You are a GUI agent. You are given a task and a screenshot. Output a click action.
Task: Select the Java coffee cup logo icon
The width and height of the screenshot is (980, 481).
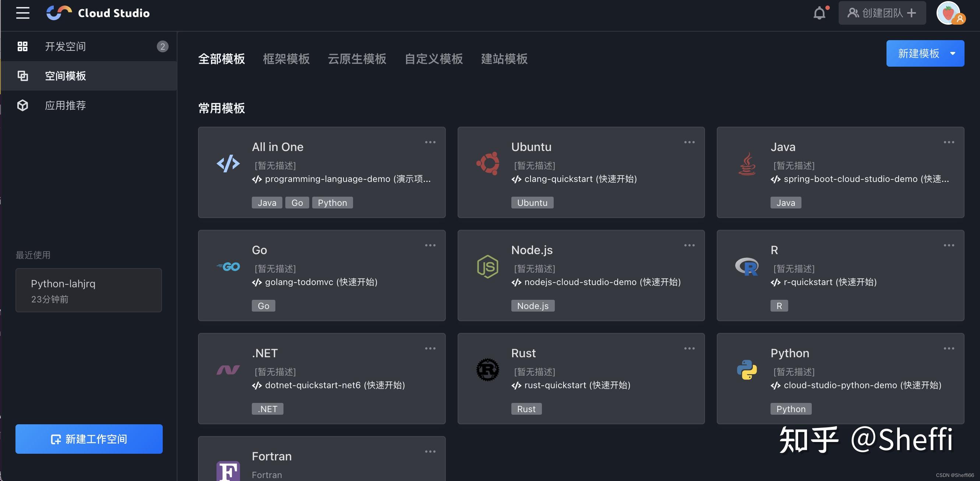(747, 164)
